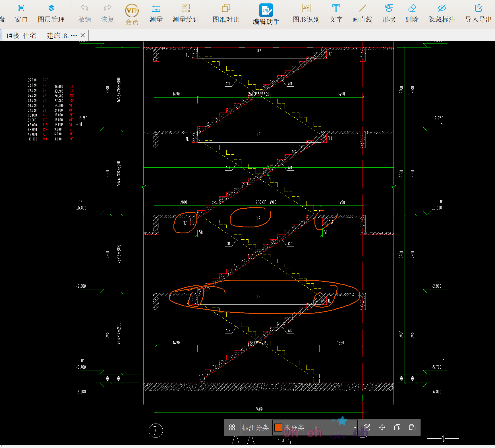The height and width of the screenshot is (448, 495).
Task: Click the four-squares grid icon in annotation bar
Action: point(232,427)
